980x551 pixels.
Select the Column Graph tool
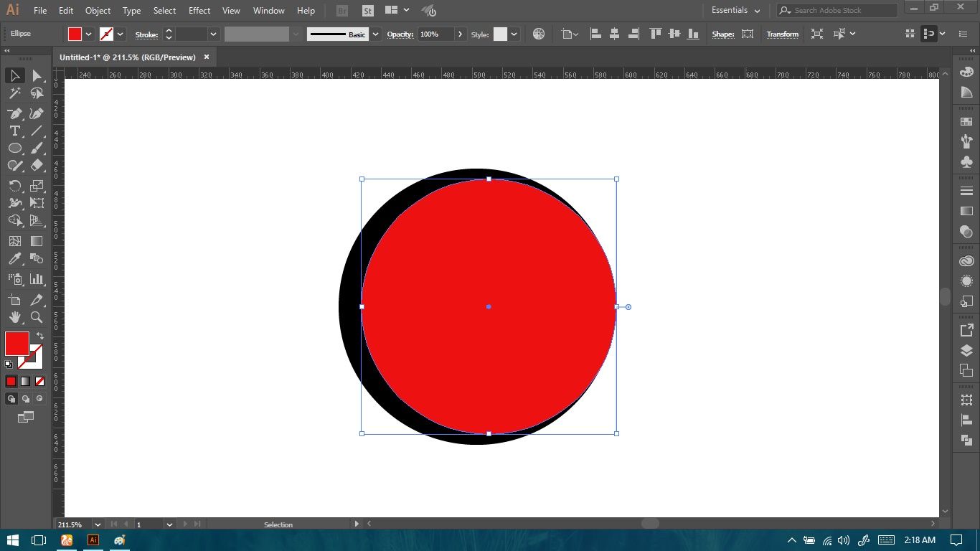(x=37, y=279)
